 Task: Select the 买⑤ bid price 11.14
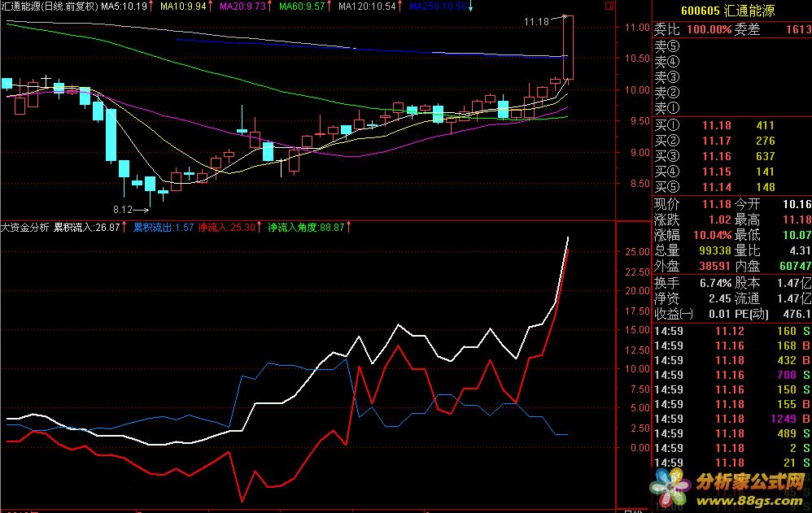(717, 187)
